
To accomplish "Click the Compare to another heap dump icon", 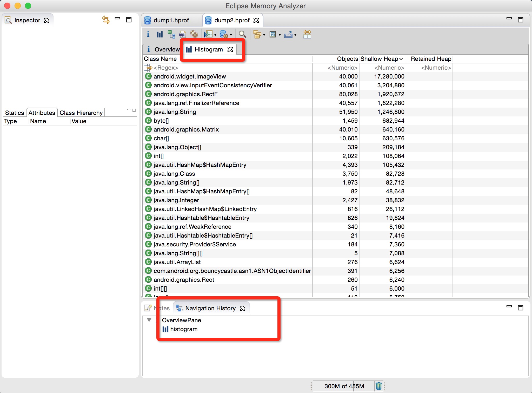I will click(x=307, y=34).
